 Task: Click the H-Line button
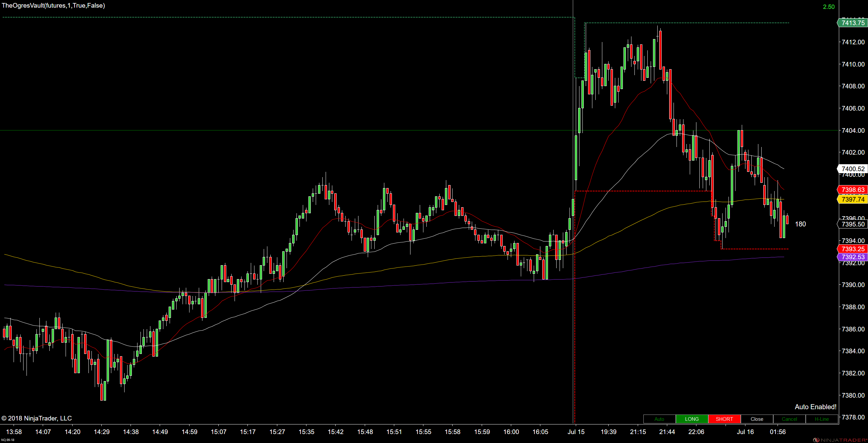(x=822, y=419)
